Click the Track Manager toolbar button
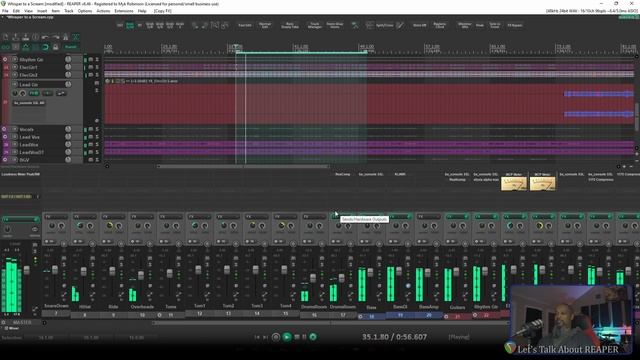The height and width of the screenshot is (360, 640). tap(315, 25)
